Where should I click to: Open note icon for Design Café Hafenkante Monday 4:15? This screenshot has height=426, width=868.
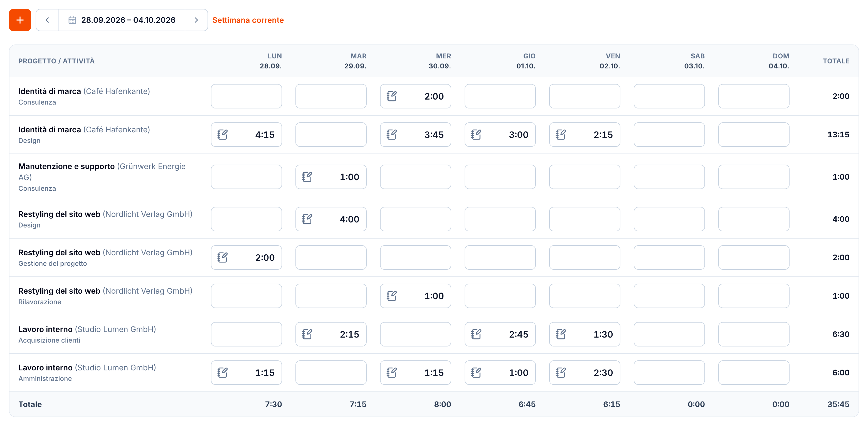point(222,135)
